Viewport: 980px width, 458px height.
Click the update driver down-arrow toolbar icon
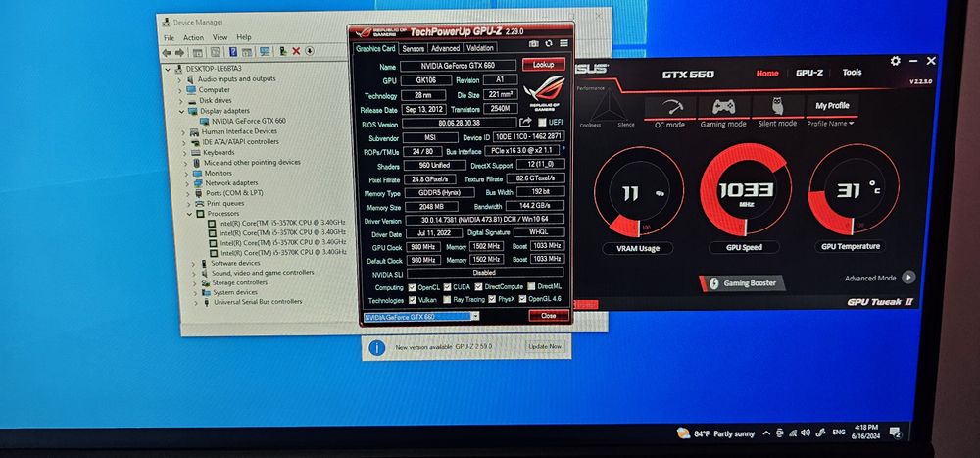[310, 51]
